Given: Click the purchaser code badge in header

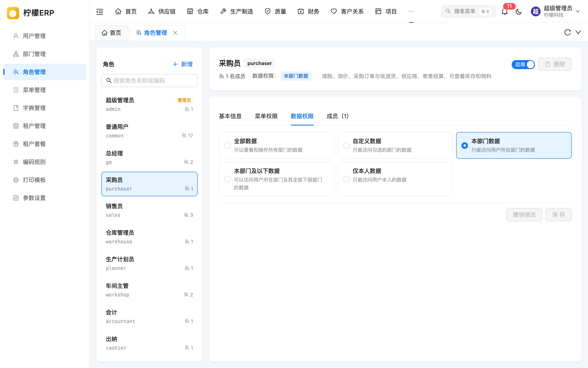Looking at the screenshot, I should pyautogui.click(x=259, y=63).
